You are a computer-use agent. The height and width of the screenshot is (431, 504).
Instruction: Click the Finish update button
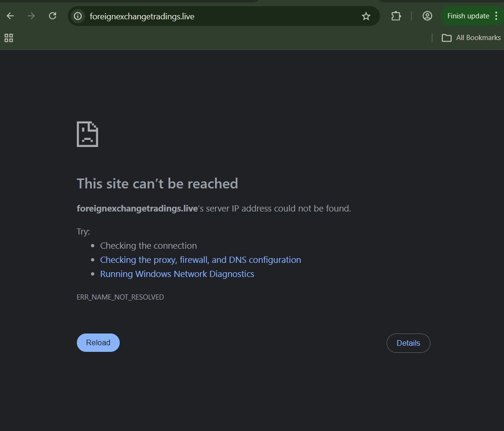(468, 16)
